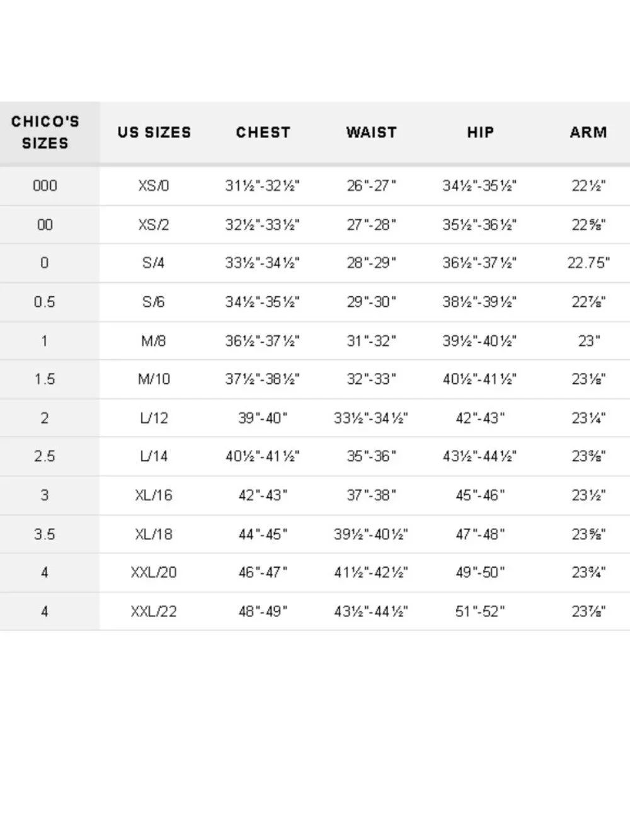The image size is (630, 840).
Task: Click the XXL/22 US size cell
Action: [x=154, y=611]
